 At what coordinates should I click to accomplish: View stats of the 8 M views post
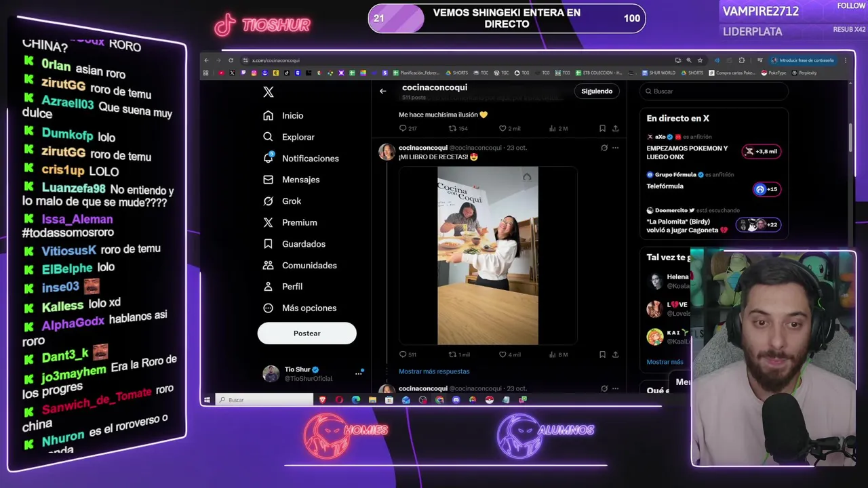pos(558,354)
